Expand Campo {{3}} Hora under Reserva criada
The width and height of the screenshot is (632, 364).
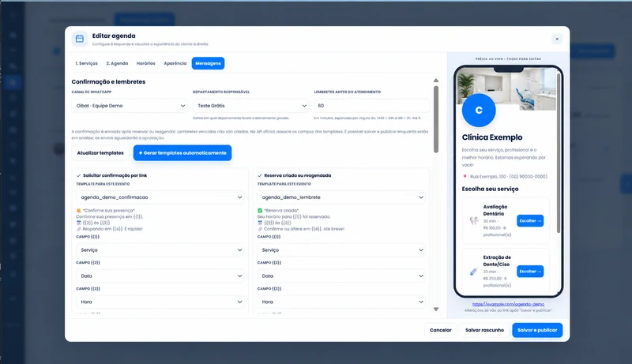pyautogui.click(x=341, y=302)
